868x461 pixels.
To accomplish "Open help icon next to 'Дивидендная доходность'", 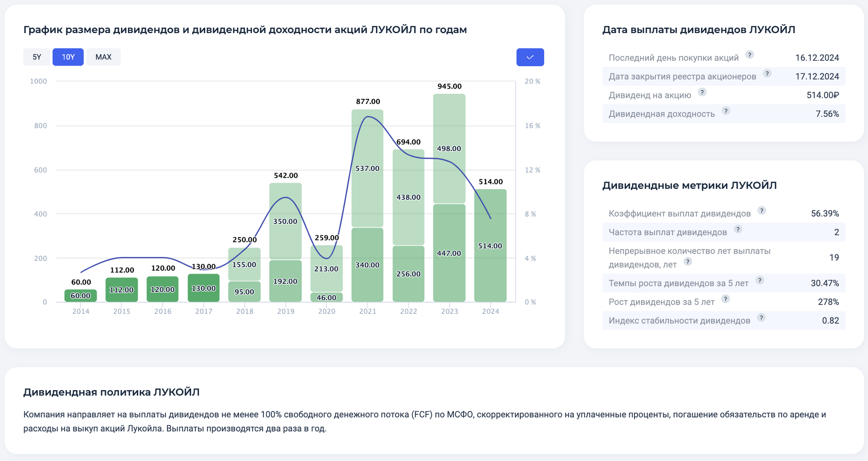I will coord(726,111).
